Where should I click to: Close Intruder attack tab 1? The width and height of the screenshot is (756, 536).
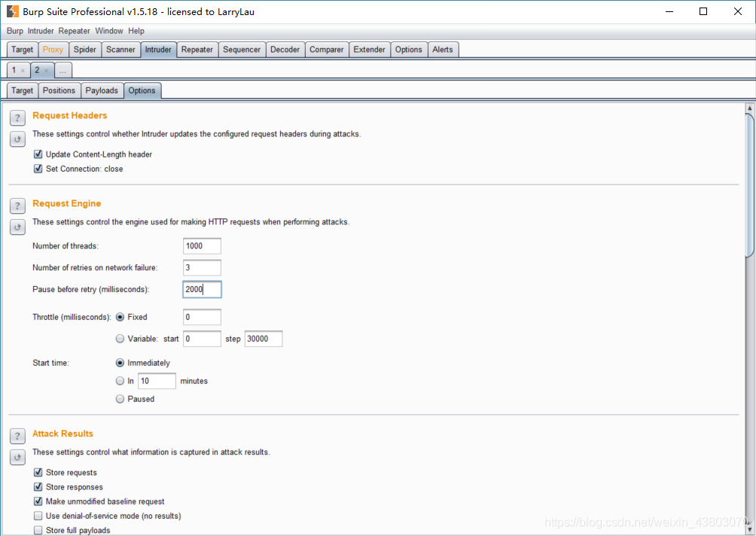(x=23, y=71)
